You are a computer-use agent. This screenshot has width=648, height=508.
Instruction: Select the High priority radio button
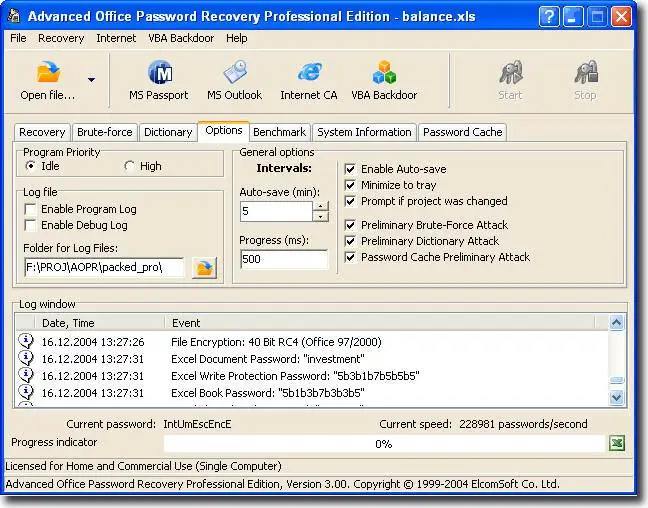(x=129, y=166)
